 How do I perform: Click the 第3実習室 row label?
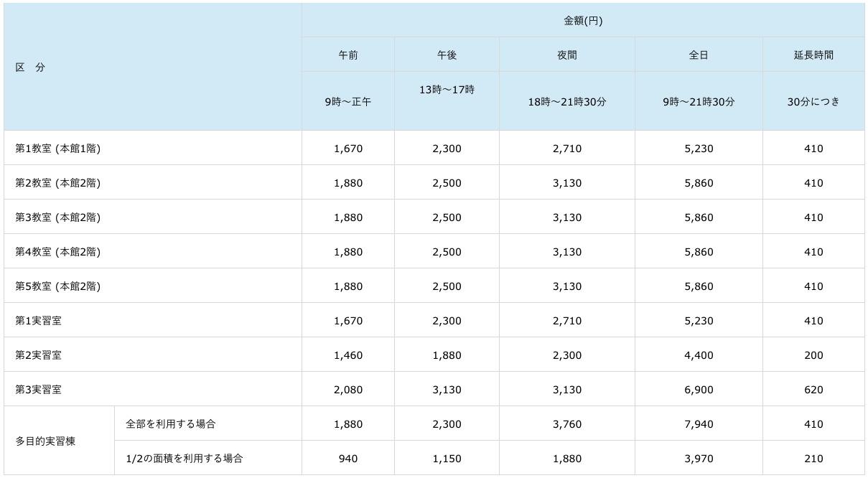click(39, 390)
